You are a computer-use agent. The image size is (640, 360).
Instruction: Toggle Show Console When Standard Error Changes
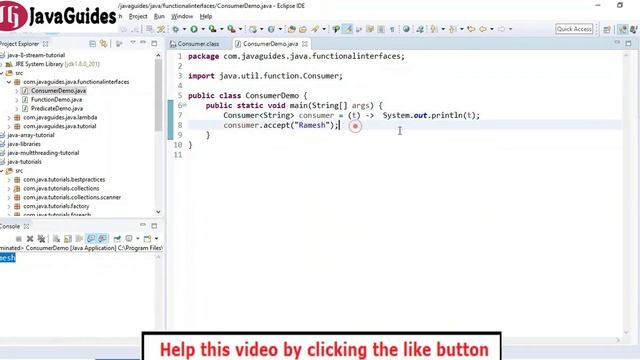point(102,239)
